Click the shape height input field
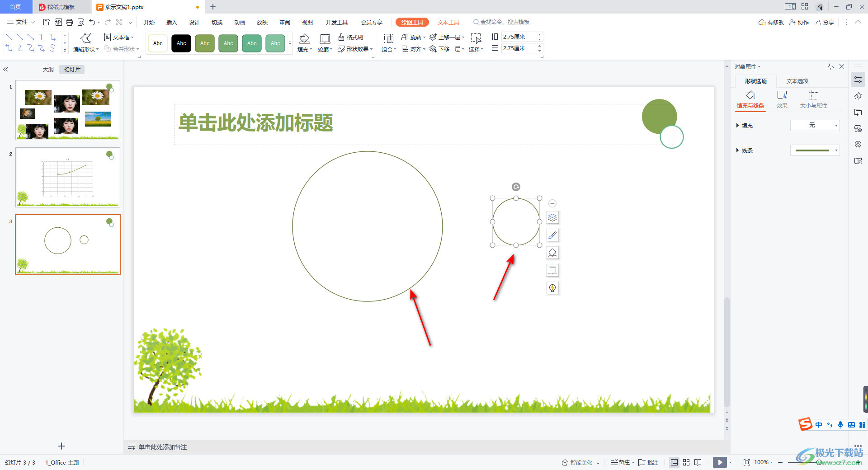 click(519, 37)
